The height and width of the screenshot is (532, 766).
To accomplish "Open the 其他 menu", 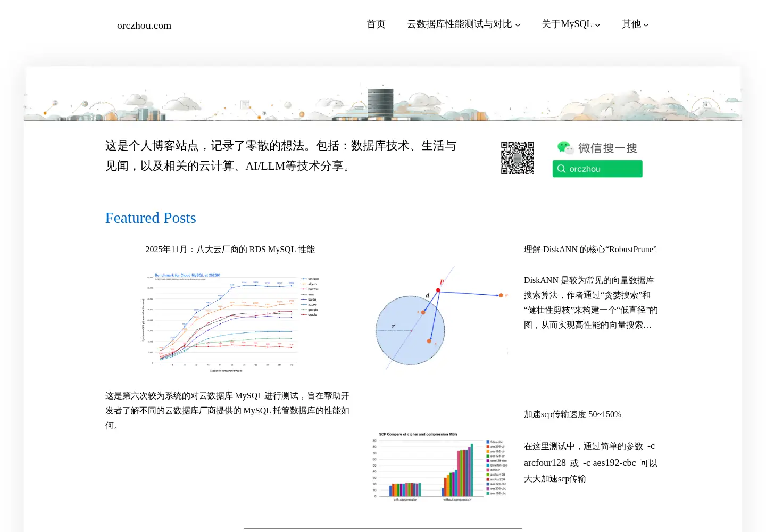I will (x=631, y=24).
